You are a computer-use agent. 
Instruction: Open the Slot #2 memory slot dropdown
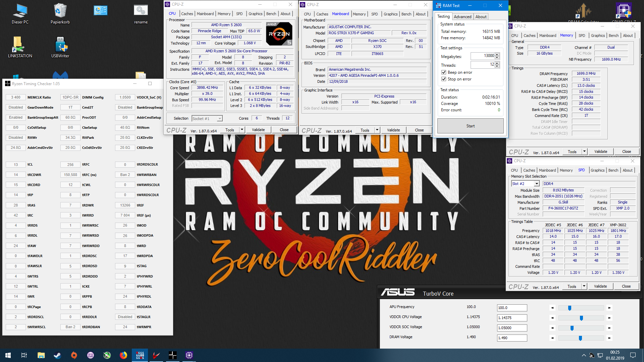(x=537, y=184)
